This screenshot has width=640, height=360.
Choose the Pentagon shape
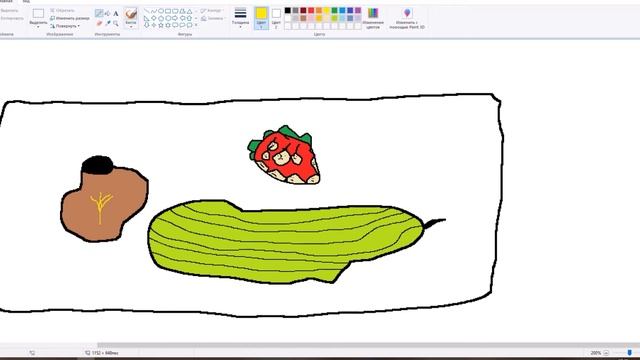coord(161,18)
